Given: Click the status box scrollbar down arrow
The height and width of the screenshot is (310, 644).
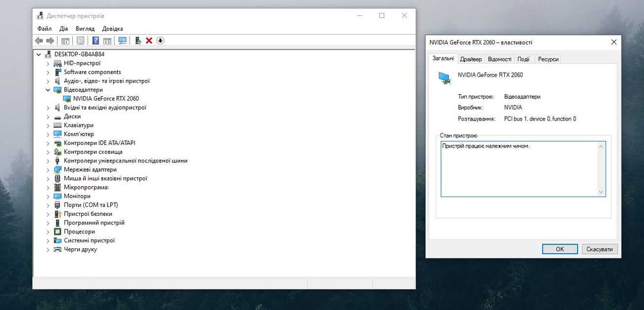Looking at the screenshot, I should coord(601,192).
